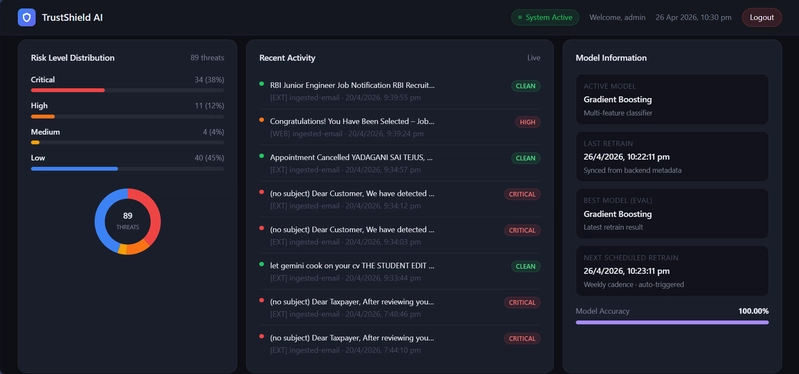Open the Congratulations! You Have Been Selected entry

tap(400, 127)
